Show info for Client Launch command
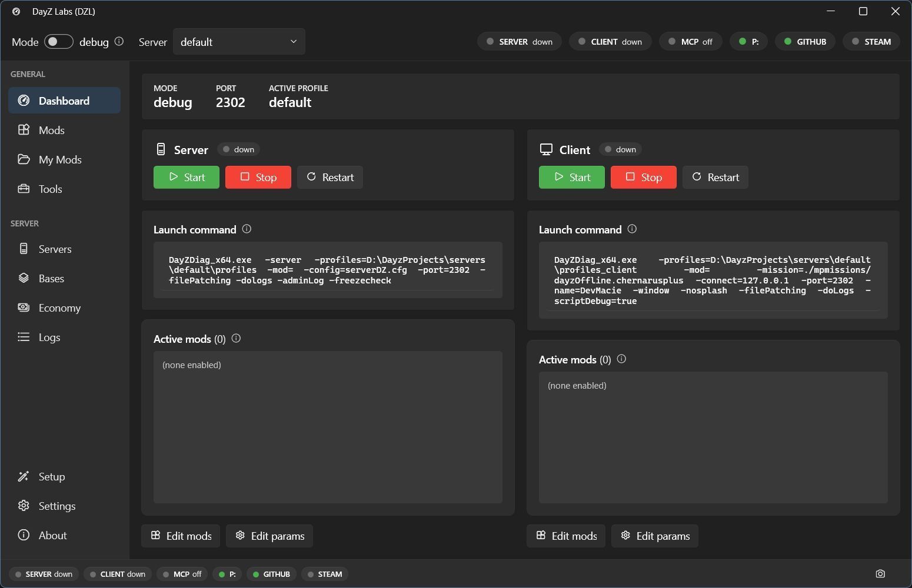 pyautogui.click(x=632, y=229)
